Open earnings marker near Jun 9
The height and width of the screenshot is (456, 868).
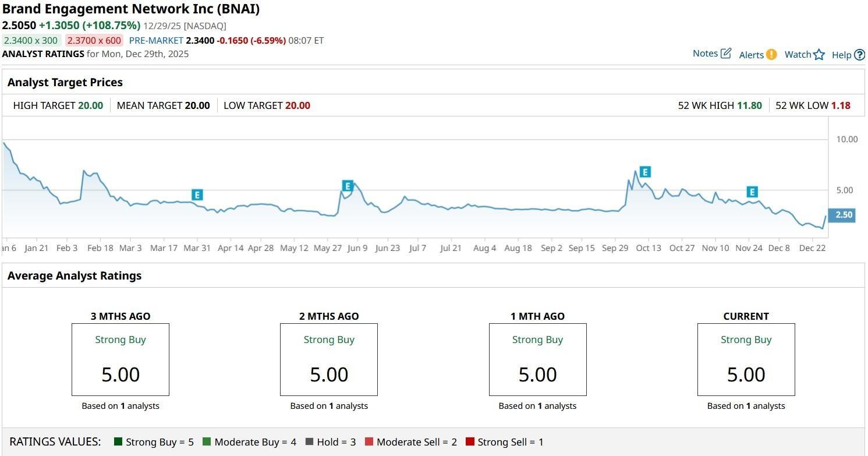348,186
